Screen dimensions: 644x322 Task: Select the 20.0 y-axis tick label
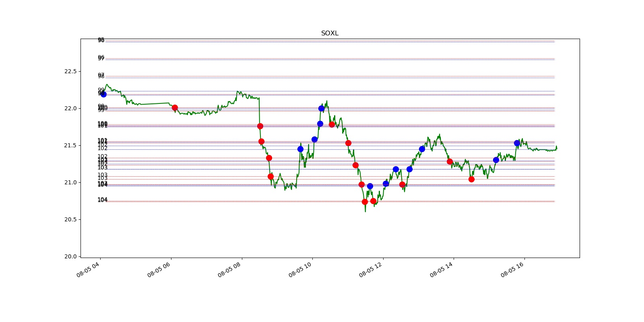coord(70,257)
